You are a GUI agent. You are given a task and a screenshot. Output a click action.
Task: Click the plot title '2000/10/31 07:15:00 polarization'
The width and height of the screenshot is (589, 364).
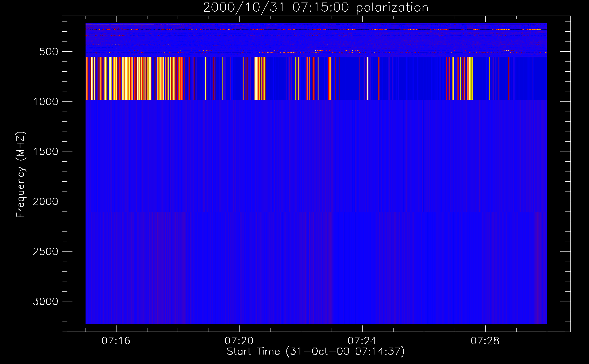(x=316, y=7)
